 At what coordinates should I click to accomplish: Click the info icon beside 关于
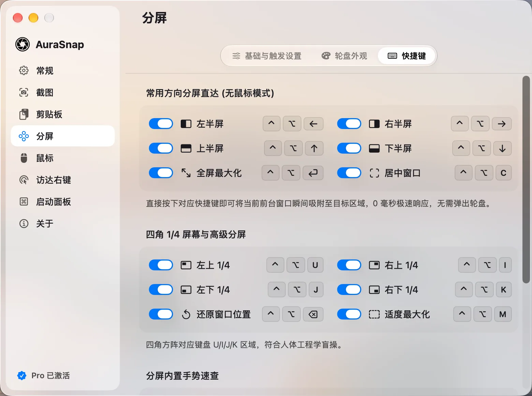[x=24, y=224]
